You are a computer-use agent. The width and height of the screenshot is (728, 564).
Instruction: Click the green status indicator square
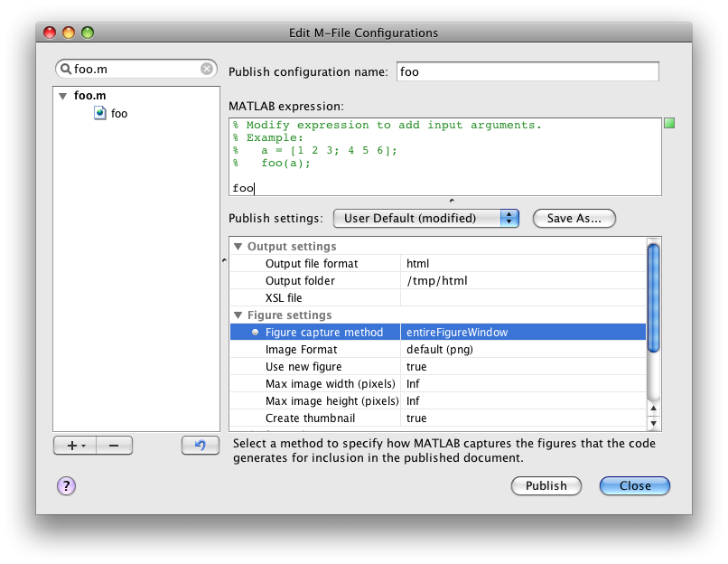pos(669,123)
